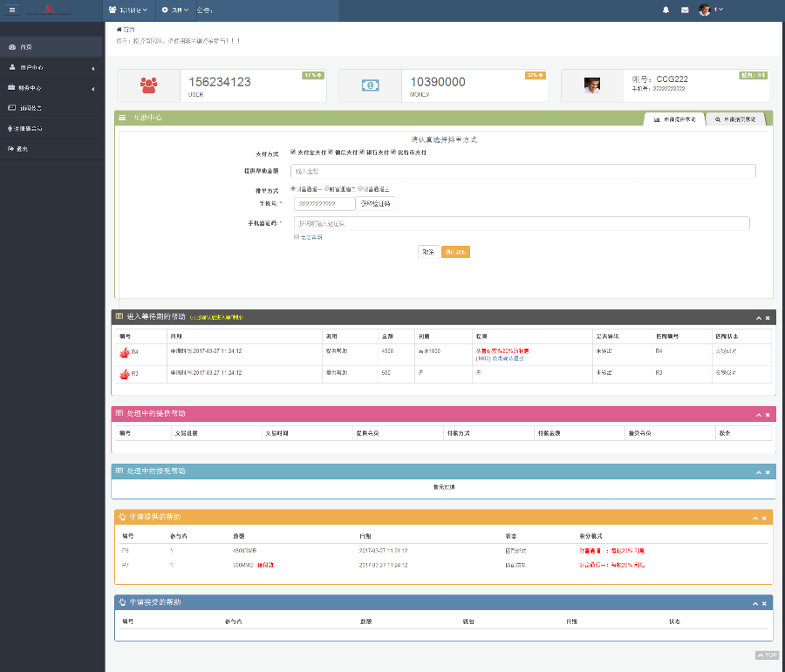Collapse the orange 申请提供的帮助 panel

click(x=756, y=518)
